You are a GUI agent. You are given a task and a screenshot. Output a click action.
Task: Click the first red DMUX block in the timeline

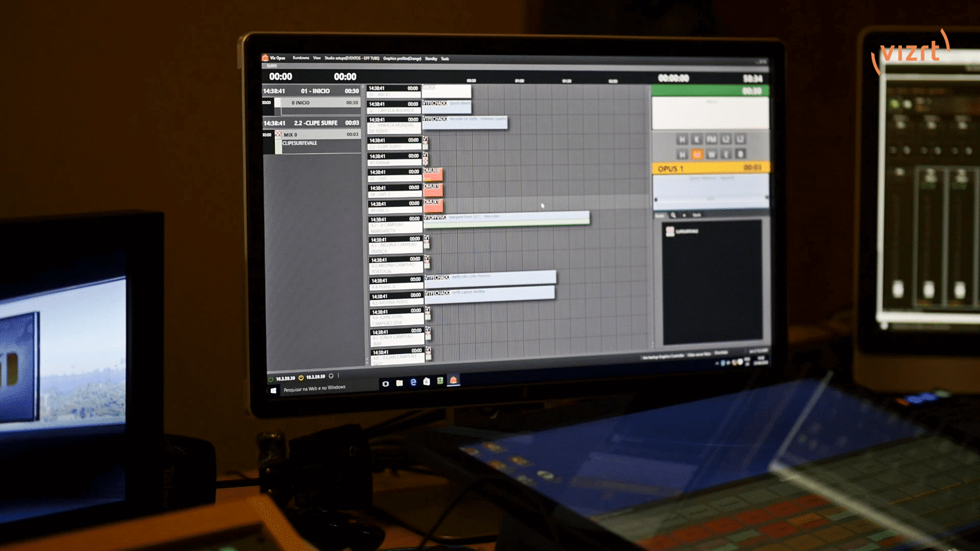coord(432,174)
